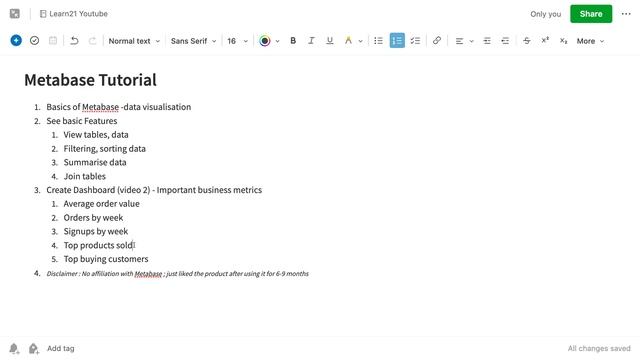Open the three-dot more actions menu
Image resolution: width=640 pixels, height=360 pixels.
(x=626, y=14)
